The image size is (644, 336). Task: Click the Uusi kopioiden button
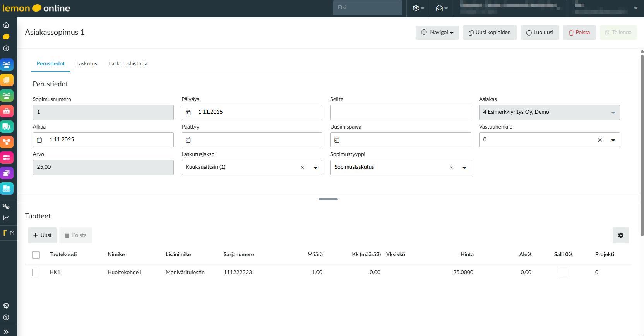click(489, 33)
